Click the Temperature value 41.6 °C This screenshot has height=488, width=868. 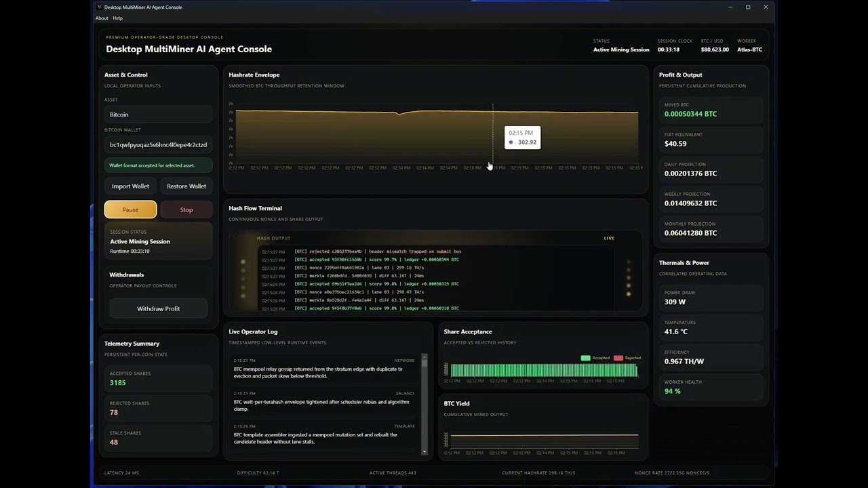tap(676, 331)
